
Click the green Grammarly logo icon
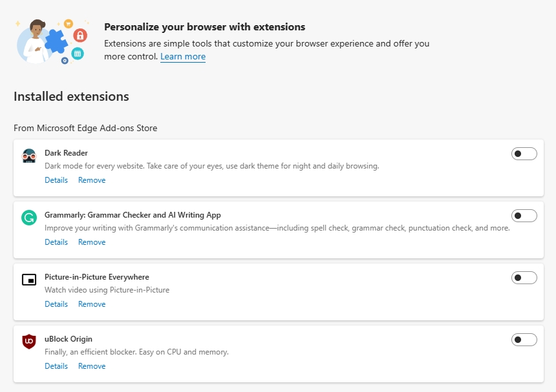click(28, 218)
